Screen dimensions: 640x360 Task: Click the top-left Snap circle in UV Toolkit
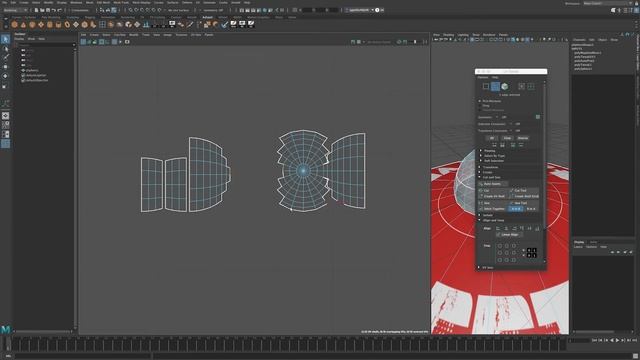pyautogui.click(x=500, y=246)
